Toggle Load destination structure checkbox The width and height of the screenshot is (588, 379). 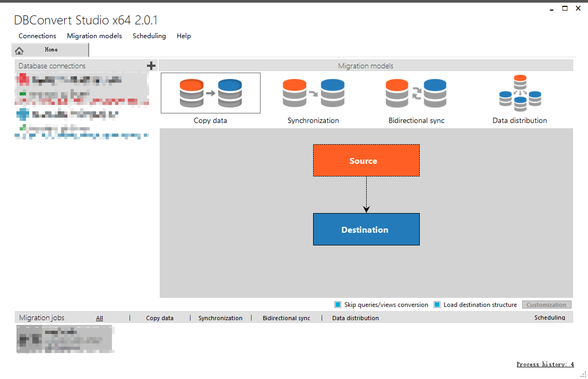point(437,305)
